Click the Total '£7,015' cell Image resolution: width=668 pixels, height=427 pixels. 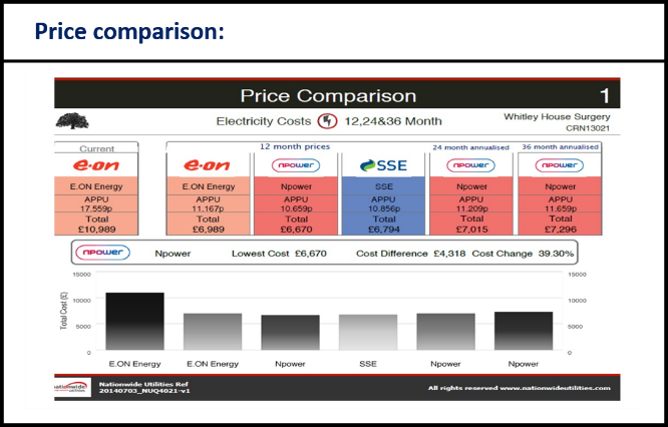(471, 224)
